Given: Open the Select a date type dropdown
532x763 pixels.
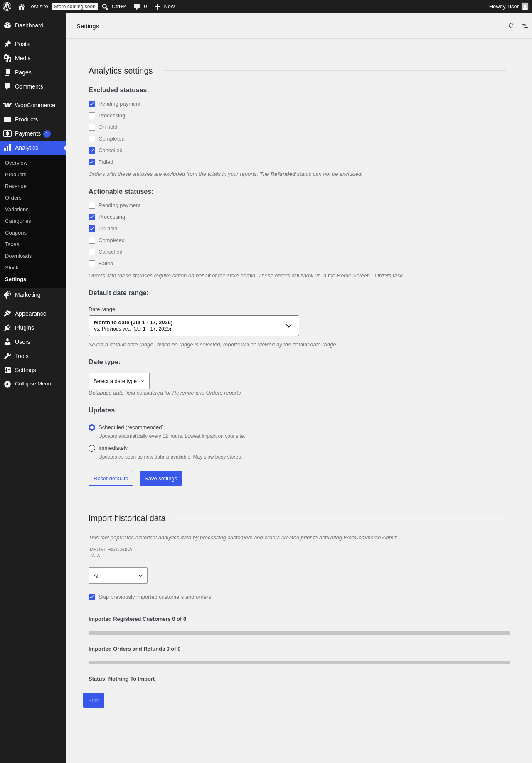Looking at the screenshot, I should point(119,381).
